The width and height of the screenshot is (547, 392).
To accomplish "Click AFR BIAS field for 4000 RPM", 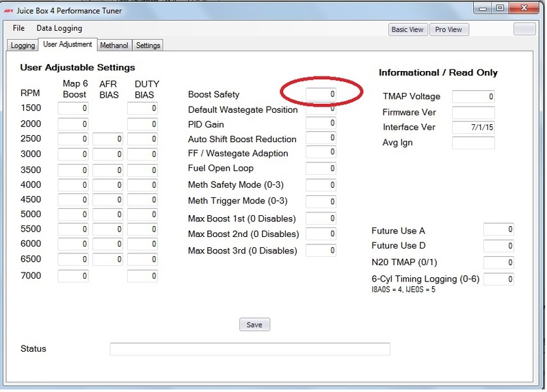I will pyautogui.click(x=108, y=185).
